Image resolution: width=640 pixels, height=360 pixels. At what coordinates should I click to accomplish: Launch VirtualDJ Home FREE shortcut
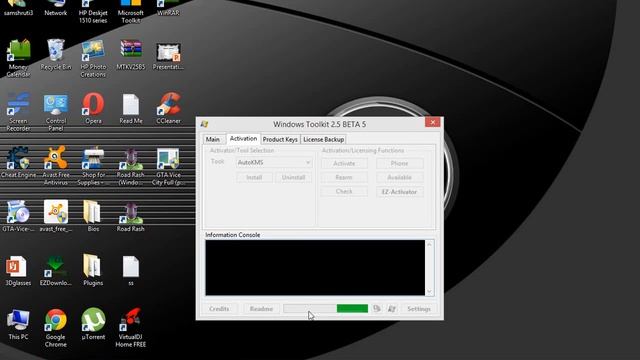[x=131, y=328]
